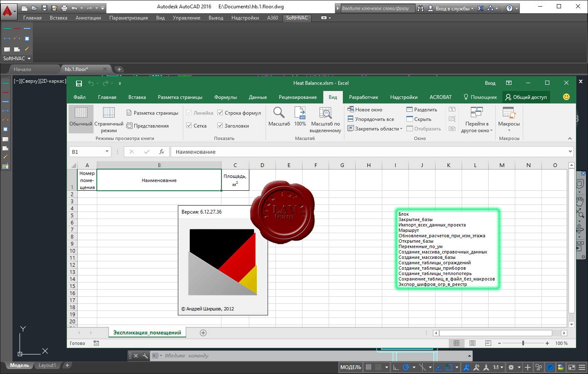The image size is (588, 374).
Task: Click Page Layout view icon in Excel status bar
Action: pyautogui.click(x=472, y=343)
